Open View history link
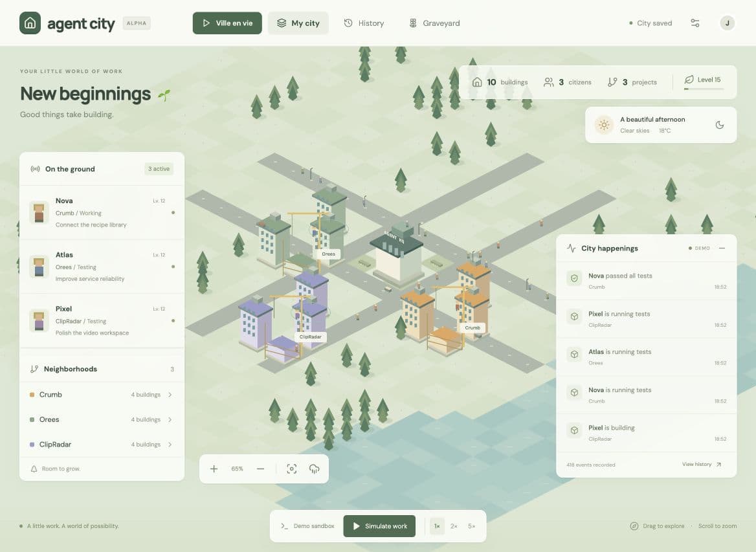756x552 pixels. click(x=702, y=464)
